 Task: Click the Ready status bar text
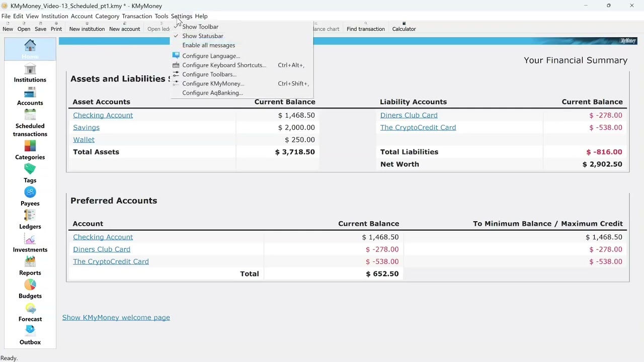9,358
